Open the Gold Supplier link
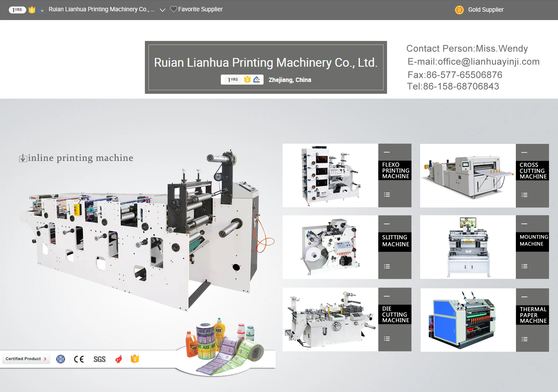Screen dimensions: 558x392 [x=486, y=10]
